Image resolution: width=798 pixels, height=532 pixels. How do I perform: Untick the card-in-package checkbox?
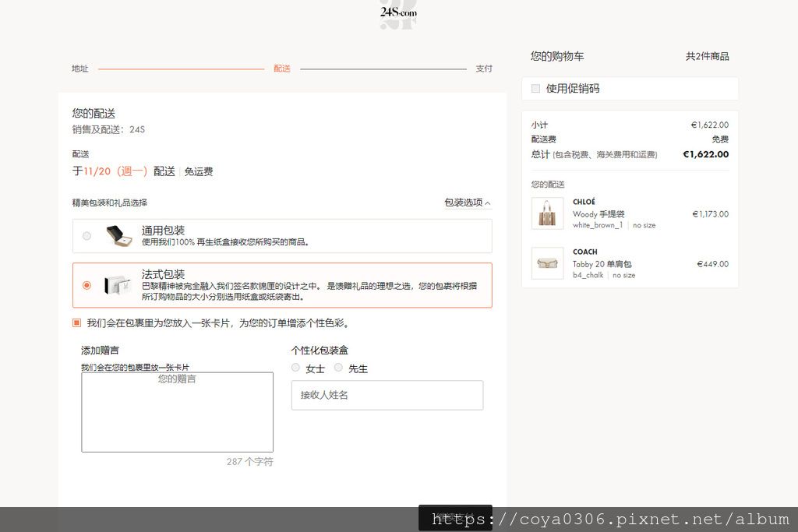coord(77,323)
